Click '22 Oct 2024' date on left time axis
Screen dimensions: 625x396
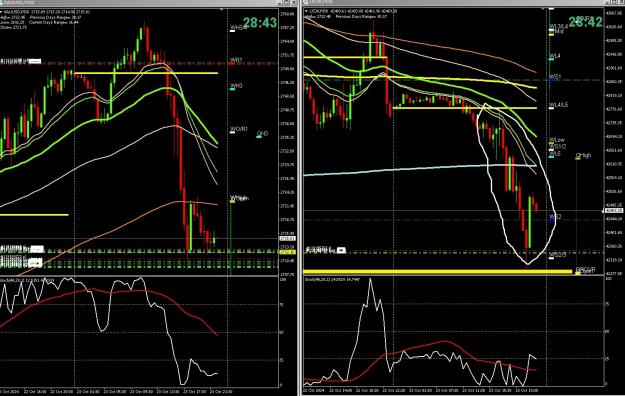click(9, 391)
